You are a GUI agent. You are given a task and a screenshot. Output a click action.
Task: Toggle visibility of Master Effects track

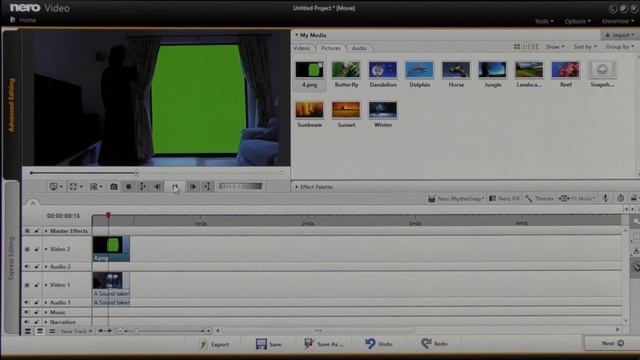[27, 231]
